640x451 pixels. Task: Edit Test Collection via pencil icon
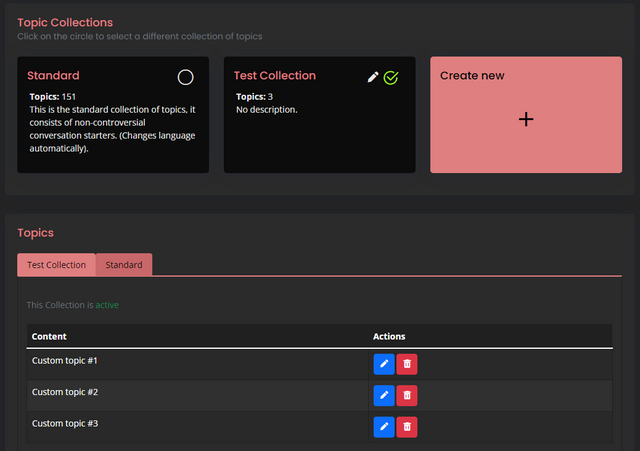click(373, 77)
